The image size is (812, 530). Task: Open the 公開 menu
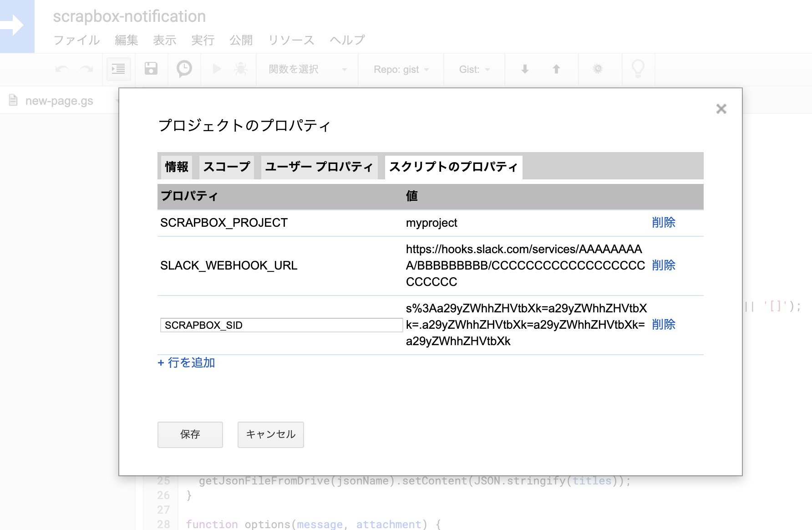click(241, 40)
